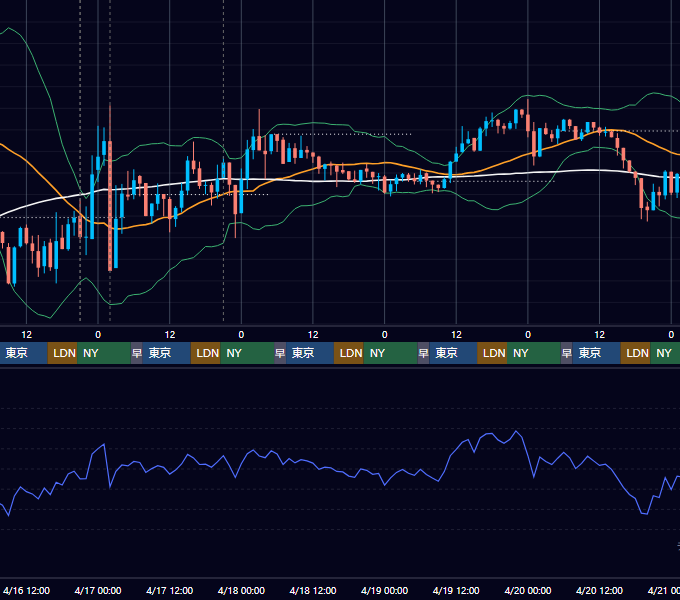Viewport: 680px width, 600px height.
Task: Click the LDN block before the 4/18 00:00 NY session
Action: pyautogui.click(x=206, y=353)
